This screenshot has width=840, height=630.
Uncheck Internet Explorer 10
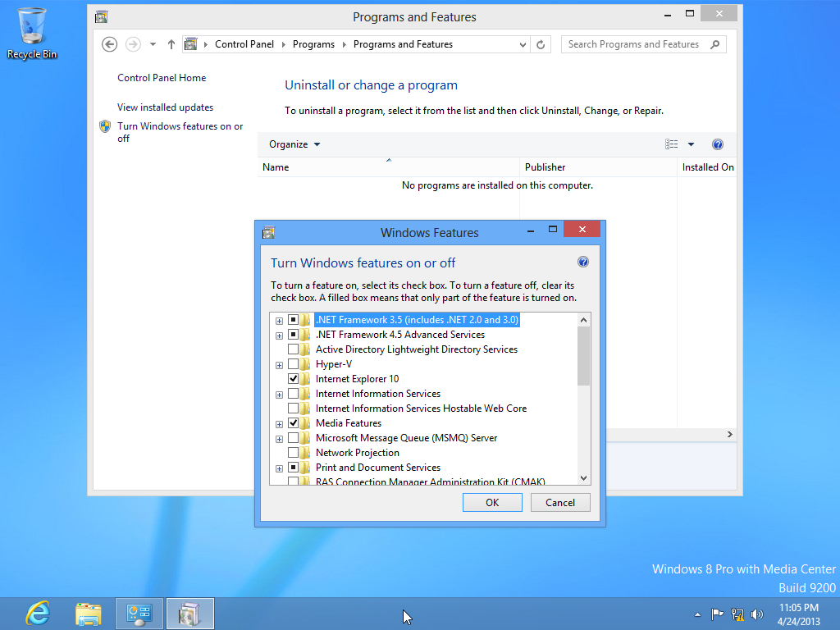pos(293,379)
